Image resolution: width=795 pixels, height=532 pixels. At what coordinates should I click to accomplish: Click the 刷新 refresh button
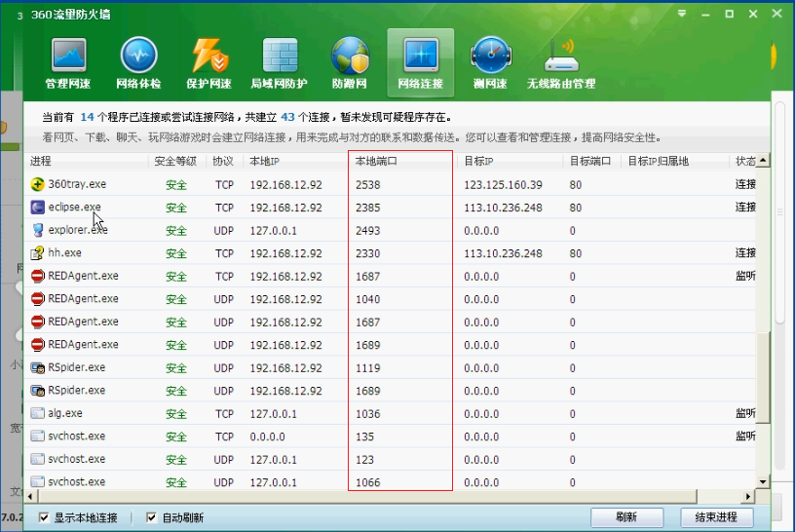click(x=626, y=516)
